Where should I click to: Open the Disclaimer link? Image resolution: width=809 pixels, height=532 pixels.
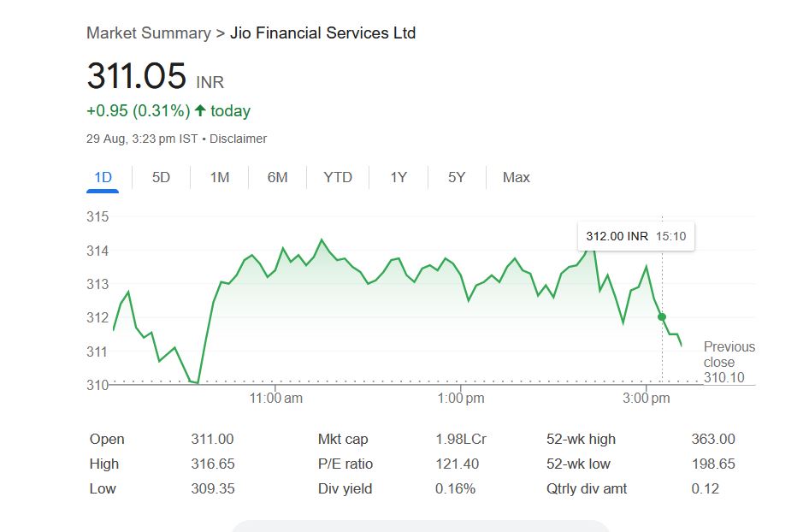pos(238,139)
